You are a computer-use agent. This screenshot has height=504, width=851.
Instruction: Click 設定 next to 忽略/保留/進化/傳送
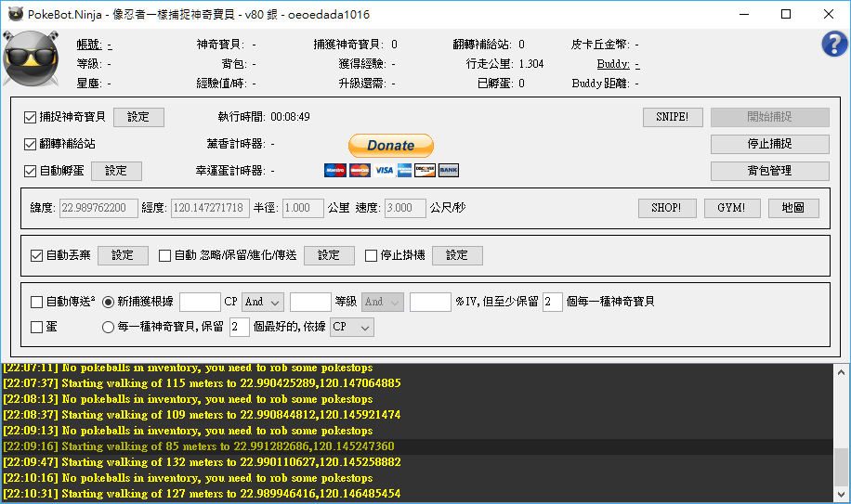[329, 255]
